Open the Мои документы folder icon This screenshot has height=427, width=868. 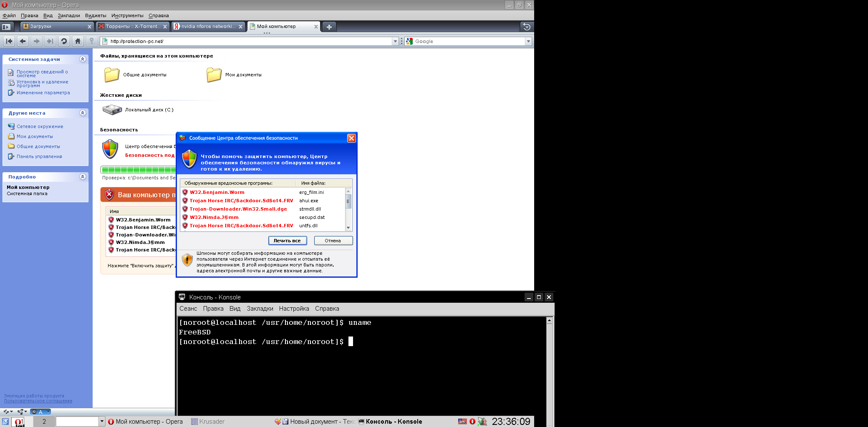(214, 75)
